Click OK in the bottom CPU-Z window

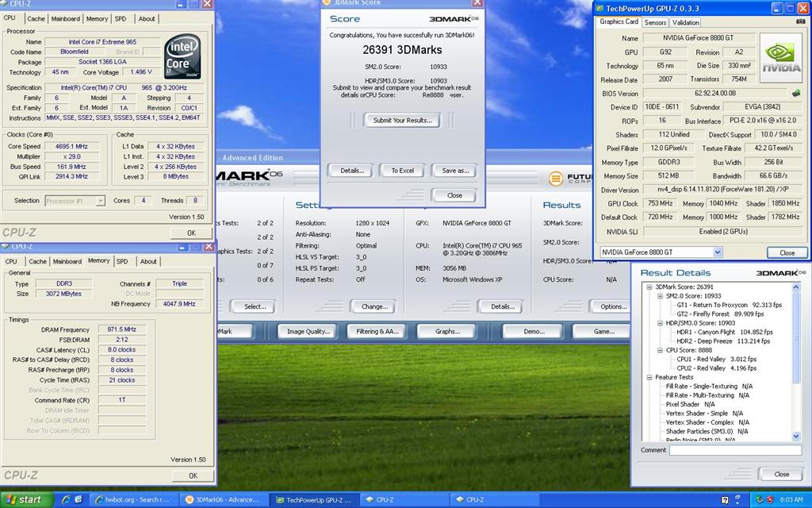point(193,476)
